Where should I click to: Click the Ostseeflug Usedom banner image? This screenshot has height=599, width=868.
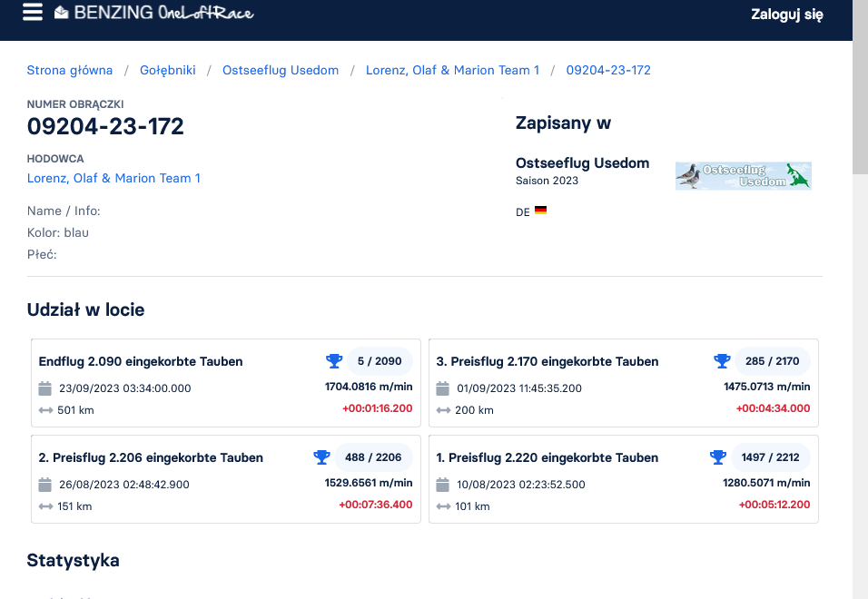tap(743, 175)
